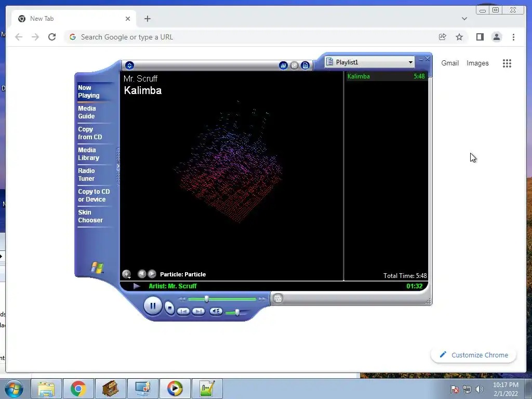The height and width of the screenshot is (399, 532).
Task: Open File Explorer from taskbar
Action: click(46, 389)
